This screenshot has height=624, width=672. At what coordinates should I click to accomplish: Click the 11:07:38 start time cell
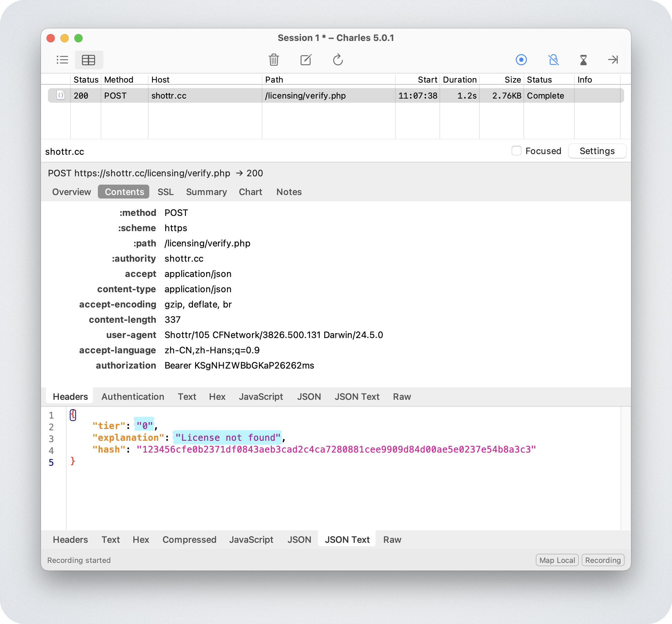418,95
